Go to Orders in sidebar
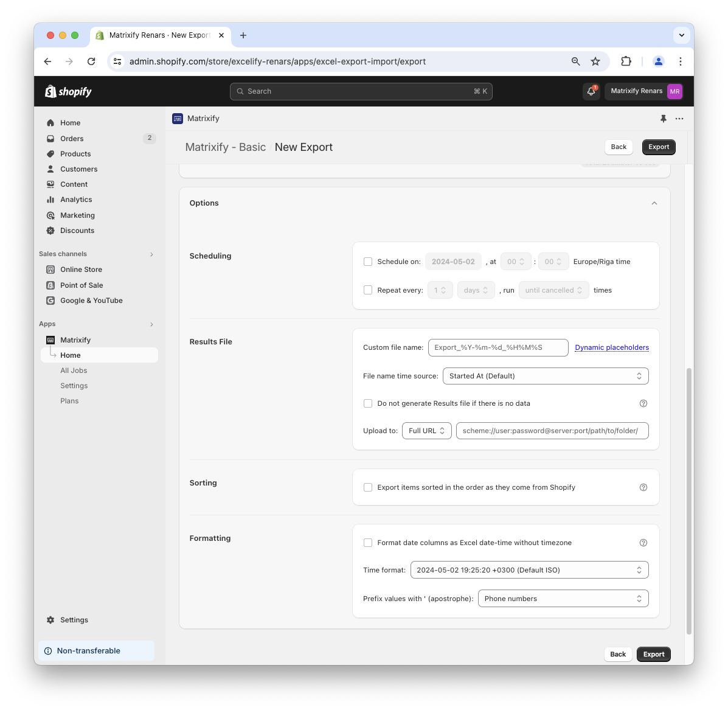Image resolution: width=728 pixels, height=710 pixels. (72, 139)
